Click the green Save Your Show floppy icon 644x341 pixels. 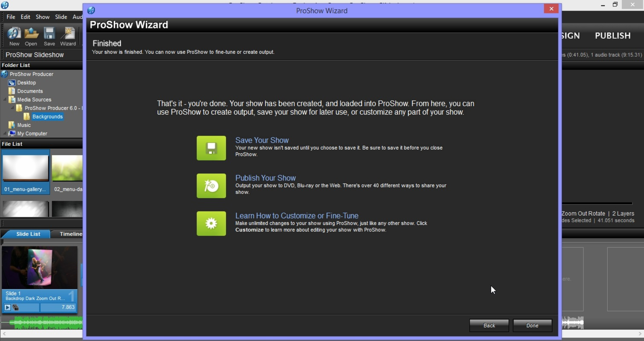point(211,148)
